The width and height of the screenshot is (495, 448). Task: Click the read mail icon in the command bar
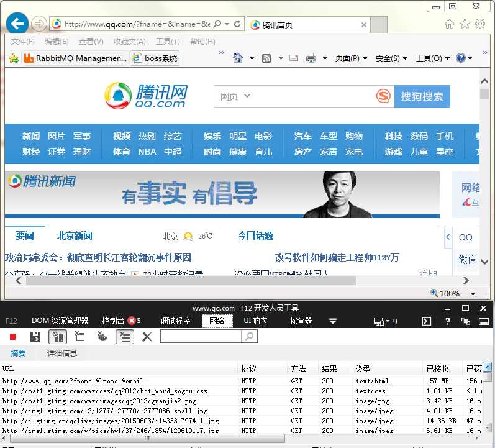(x=294, y=58)
